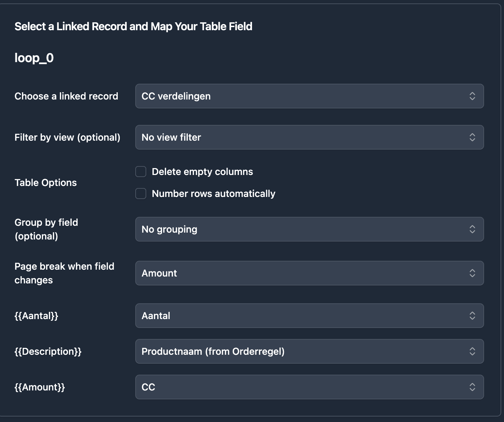The height and width of the screenshot is (422, 504).
Task: Click the loop_0 section heading
Action: point(35,58)
